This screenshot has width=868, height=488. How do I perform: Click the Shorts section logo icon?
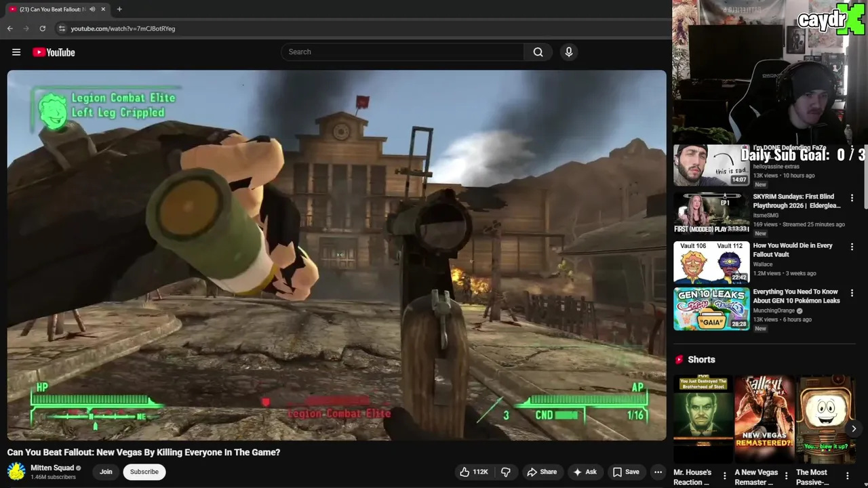tap(679, 360)
